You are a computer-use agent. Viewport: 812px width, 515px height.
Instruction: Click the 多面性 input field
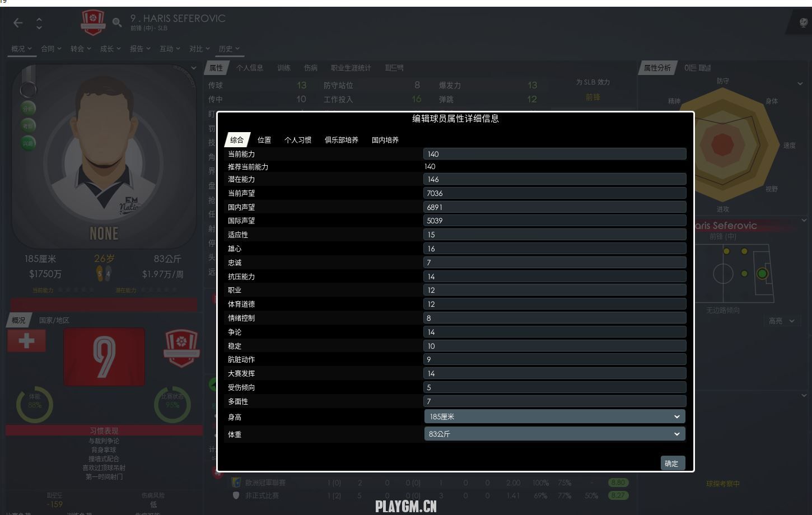point(555,401)
